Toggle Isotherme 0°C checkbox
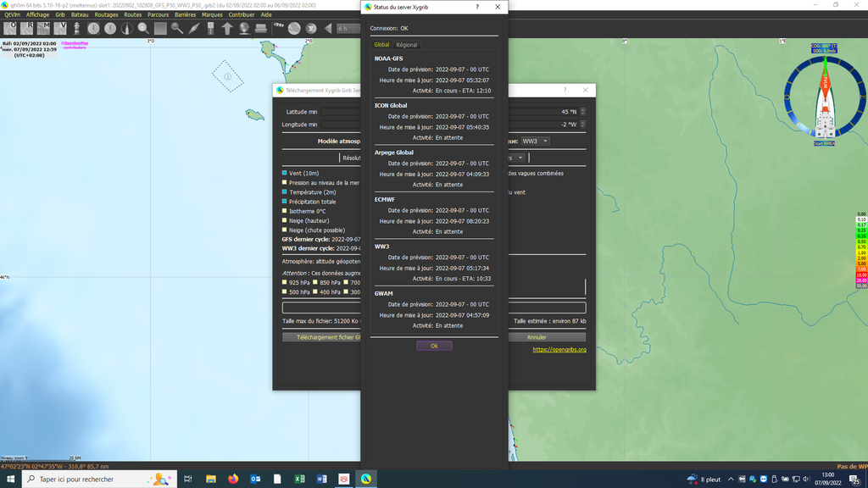 (x=285, y=211)
